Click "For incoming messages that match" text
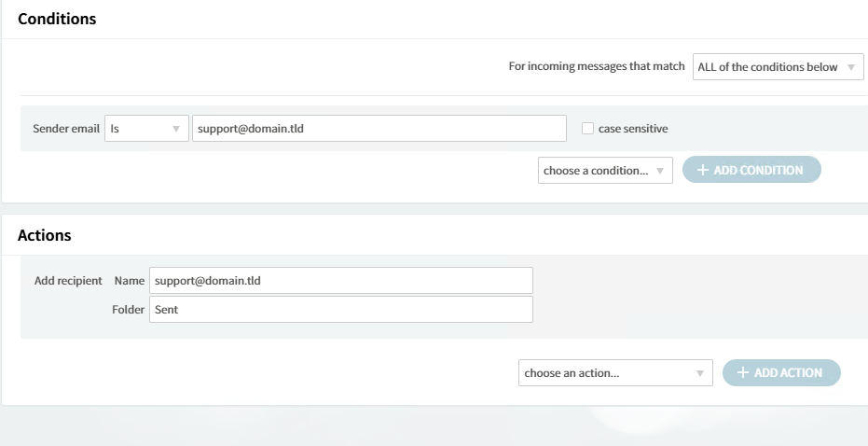This screenshot has height=446, width=868. pyautogui.click(x=597, y=67)
